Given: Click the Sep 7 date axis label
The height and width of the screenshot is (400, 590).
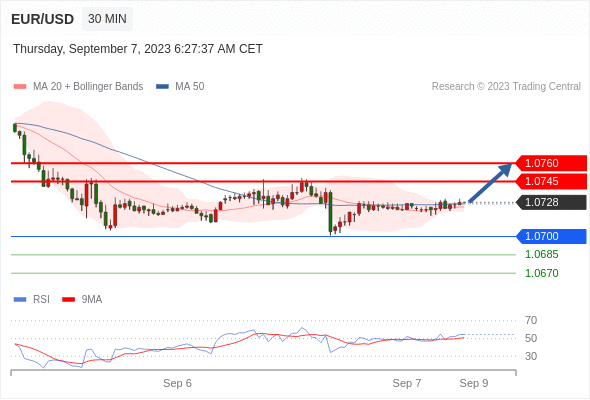Looking at the screenshot, I should (407, 383).
